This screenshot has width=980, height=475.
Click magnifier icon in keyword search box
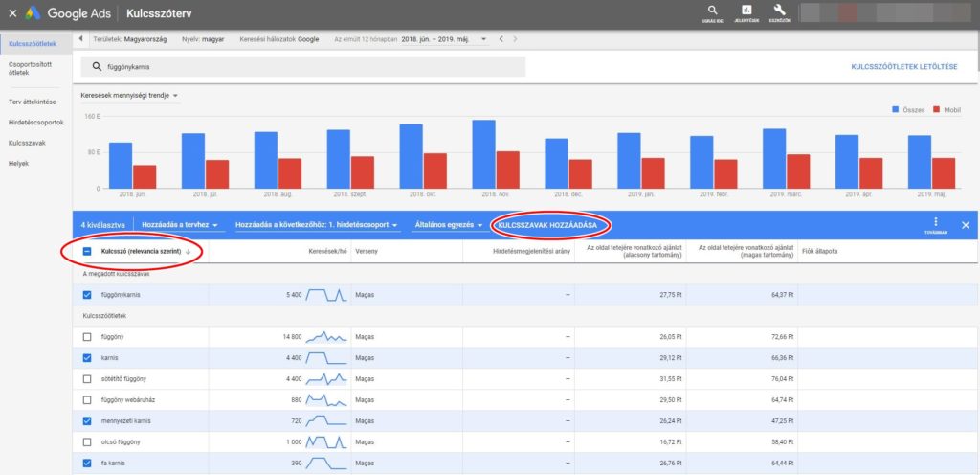[x=97, y=67]
